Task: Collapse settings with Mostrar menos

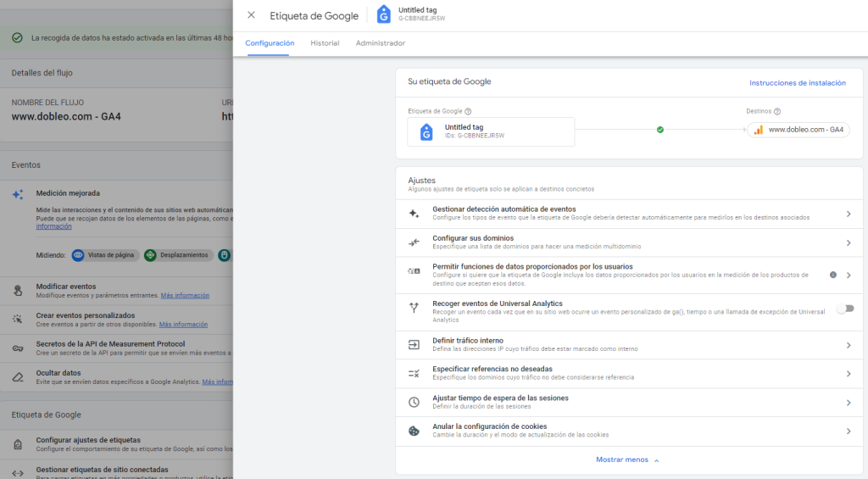Action: [627, 460]
